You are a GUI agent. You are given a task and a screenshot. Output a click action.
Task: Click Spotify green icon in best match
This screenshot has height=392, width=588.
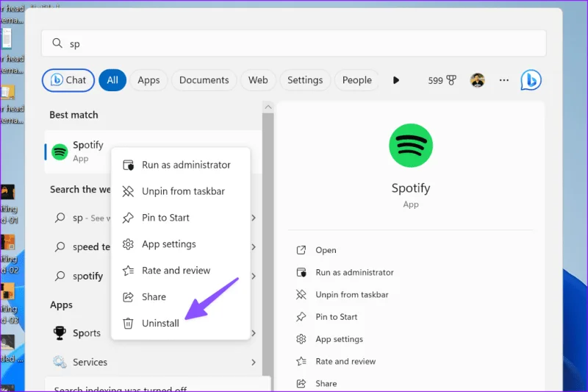click(x=60, y=152)
